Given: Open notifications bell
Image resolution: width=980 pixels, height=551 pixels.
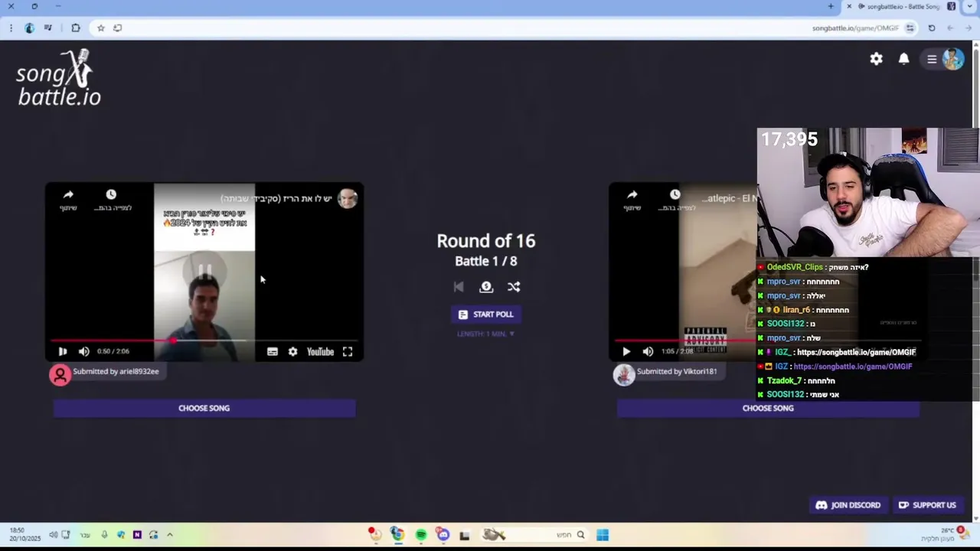Looking at the screenshot, I should (903, 59).
